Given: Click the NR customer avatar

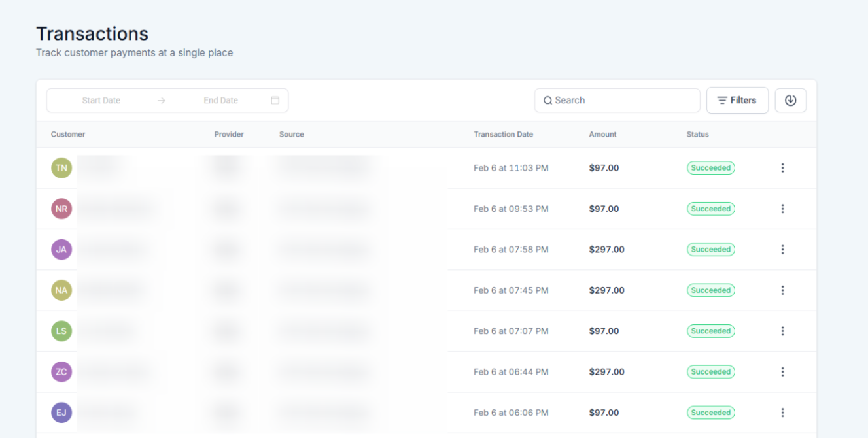Looking at the screenshot, I should [61, 209].
